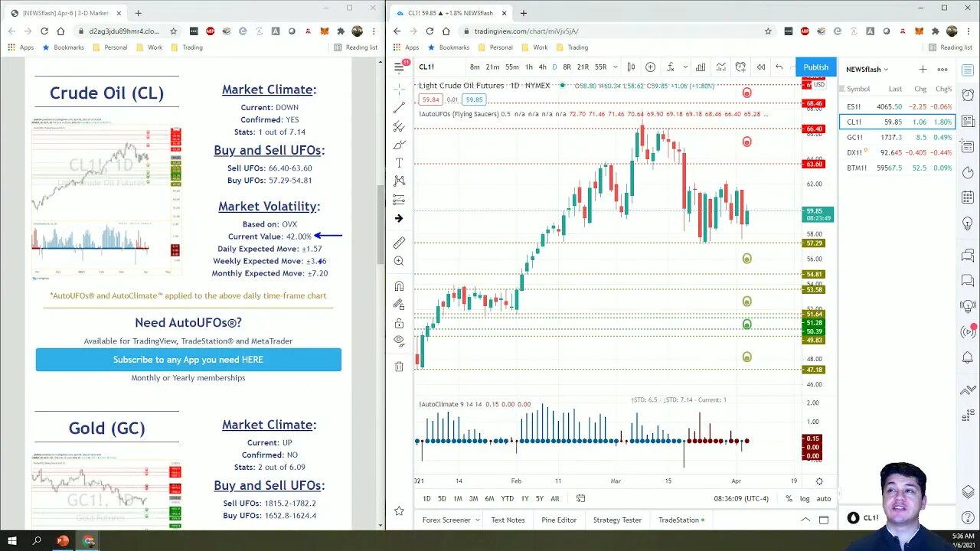980x551 pixels.
Task: Open the alerts clock panel icon
Action: tap(968, 96)
